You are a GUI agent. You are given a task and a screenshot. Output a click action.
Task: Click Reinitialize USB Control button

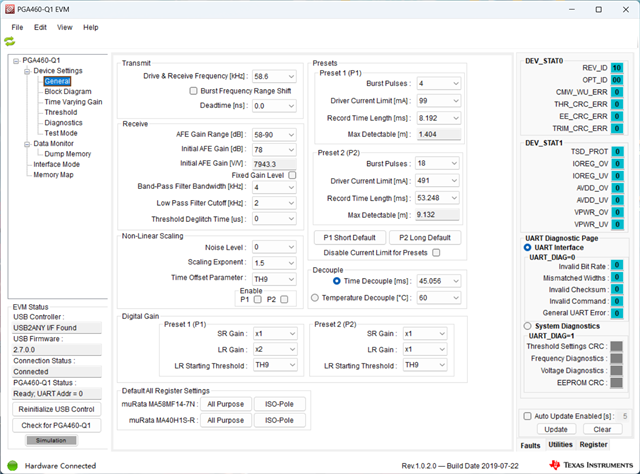point(56,409)
